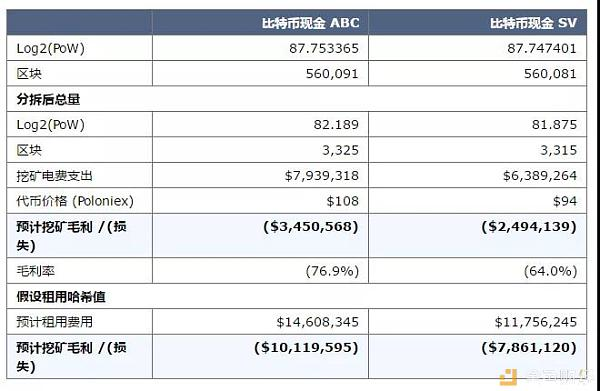Select the 代币价格 (Poloniex) row label
Viewport: 600px width, 391px height.
pos(75,201)
